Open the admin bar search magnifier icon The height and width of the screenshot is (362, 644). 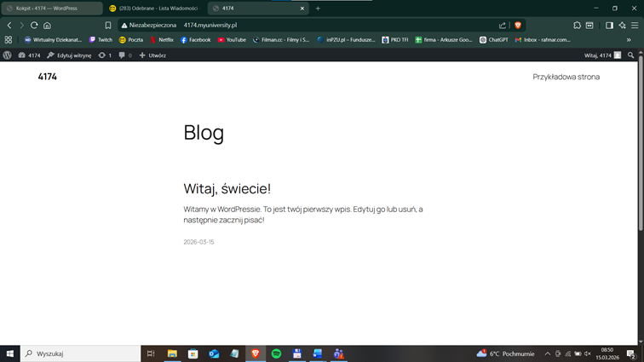click(631, 55)
